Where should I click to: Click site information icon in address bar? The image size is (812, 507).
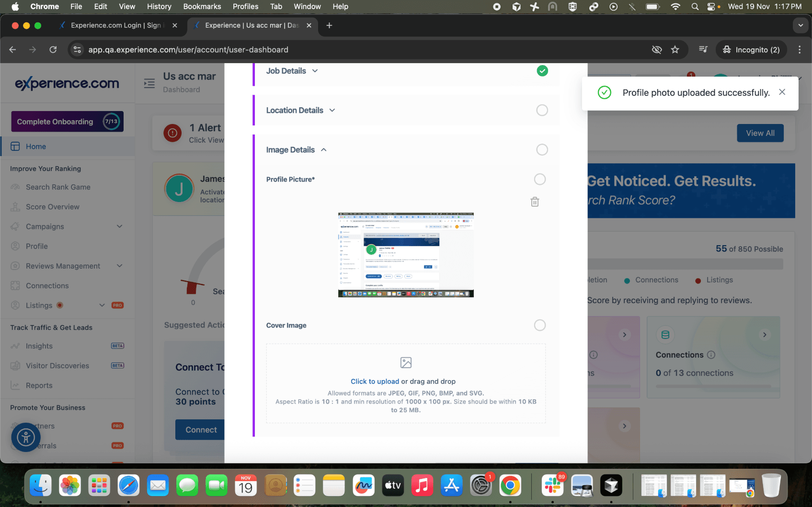[x=77, y=50]
